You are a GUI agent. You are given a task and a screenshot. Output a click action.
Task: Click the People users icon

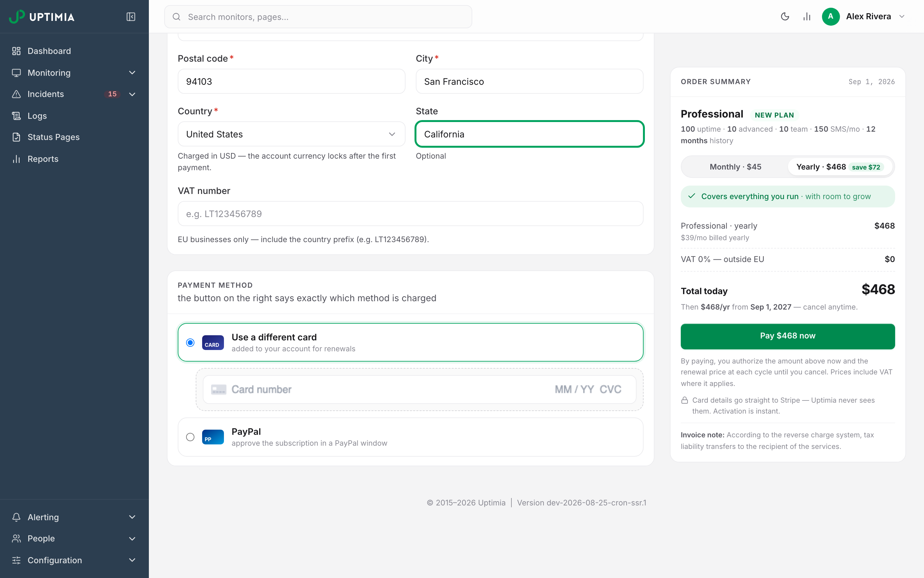(x=16, y=539)
